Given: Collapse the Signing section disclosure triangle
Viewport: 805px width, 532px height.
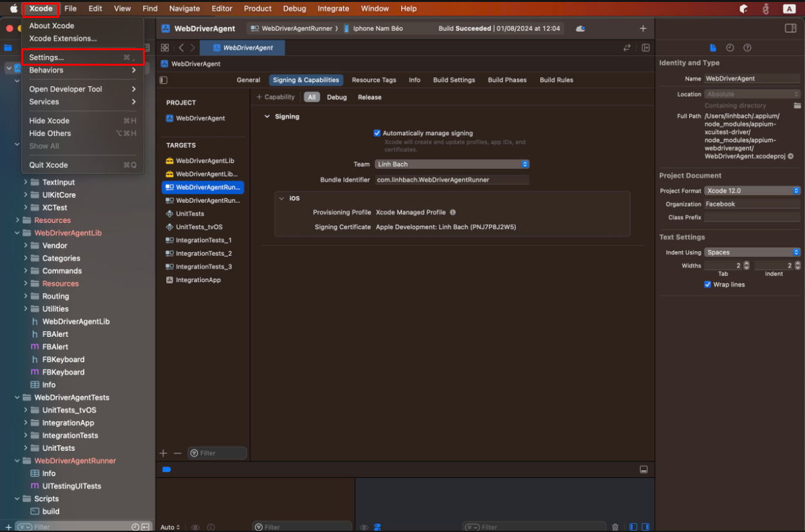Looking at the screenshot, I should click(267, 117).
